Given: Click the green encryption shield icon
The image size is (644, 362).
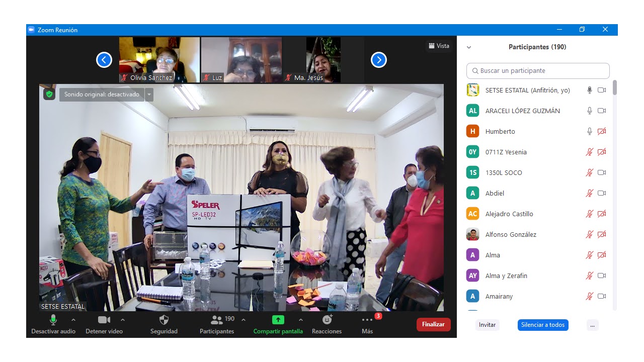Looking at the screenshot, I should click(49, 94).
